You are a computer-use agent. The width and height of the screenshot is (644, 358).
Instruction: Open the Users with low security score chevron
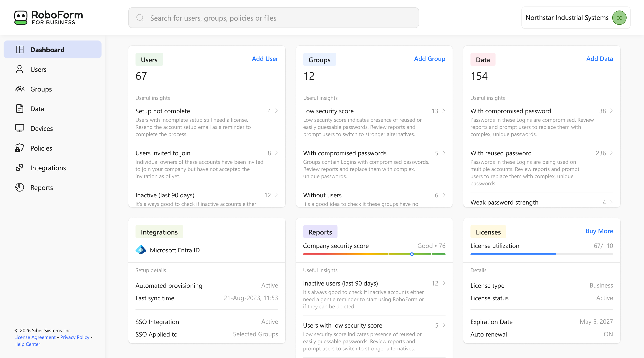[x=444, y=325]
